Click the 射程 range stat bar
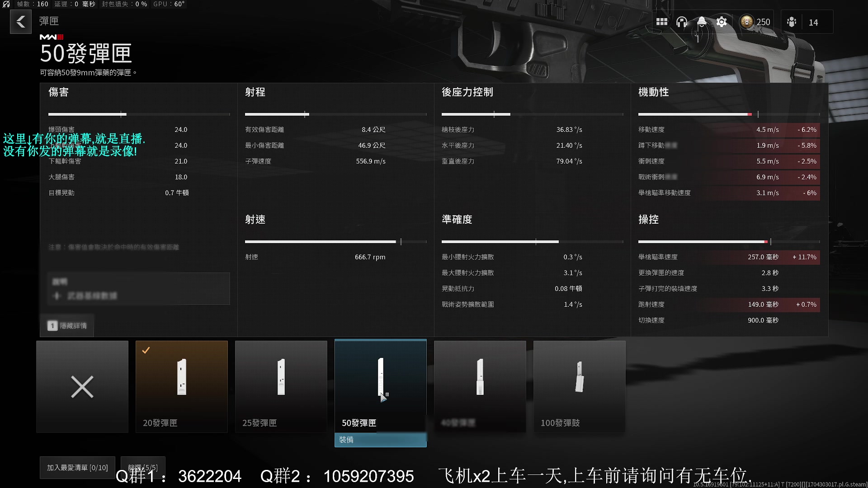This screenshot has height=488, width=868. 336,114
